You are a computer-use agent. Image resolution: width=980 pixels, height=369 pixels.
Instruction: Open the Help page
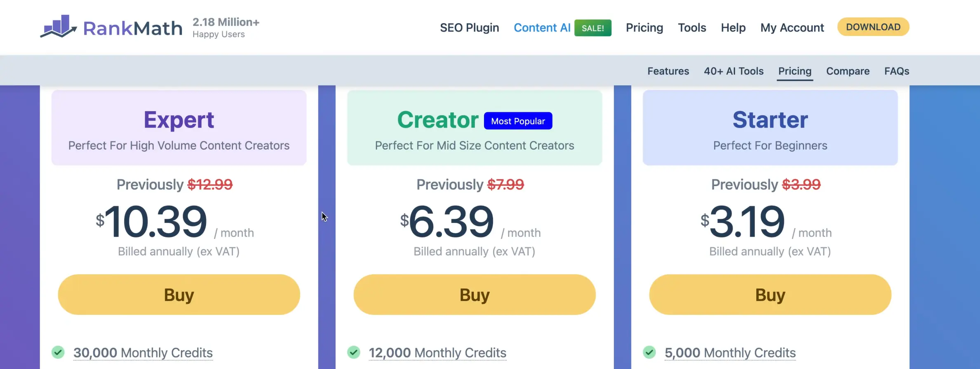click(x=733, y=28)
